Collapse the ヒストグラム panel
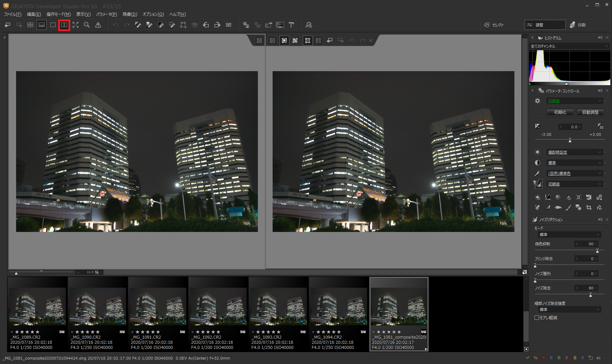 point(532,38)
